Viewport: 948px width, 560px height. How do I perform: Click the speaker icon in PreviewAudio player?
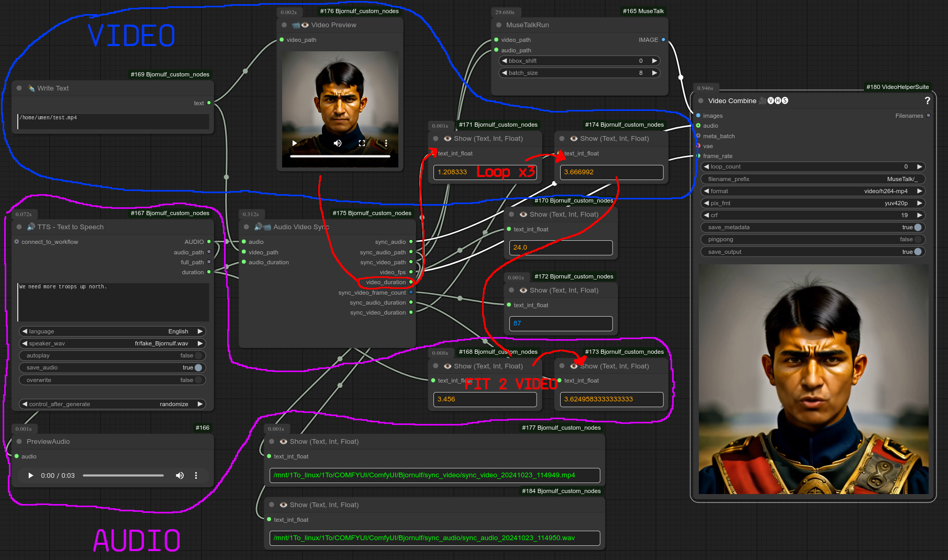coord(180,475)
